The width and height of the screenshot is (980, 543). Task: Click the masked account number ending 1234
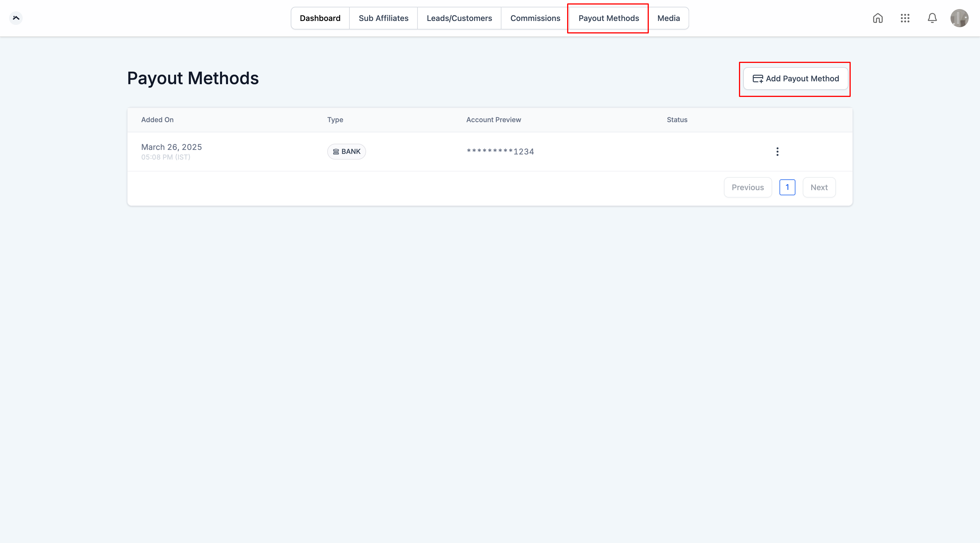click(x=500, y=152)
